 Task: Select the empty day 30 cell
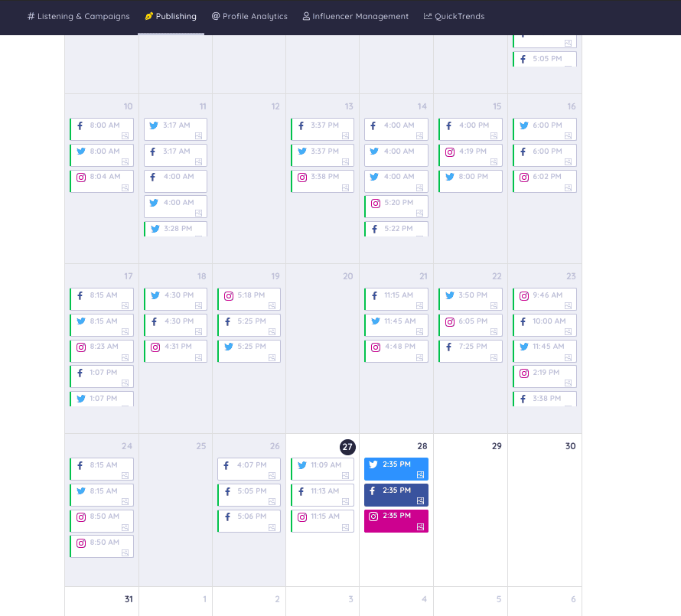click(545, 510)
